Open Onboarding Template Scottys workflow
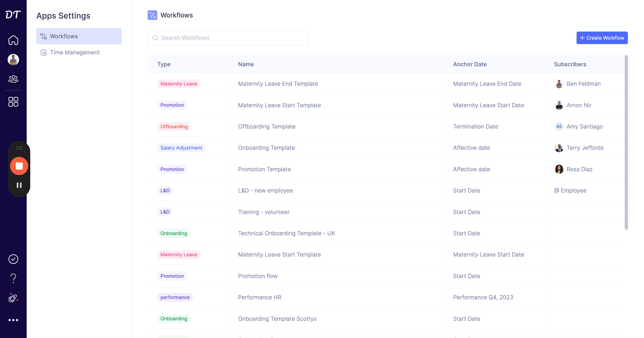 (277, 319)
